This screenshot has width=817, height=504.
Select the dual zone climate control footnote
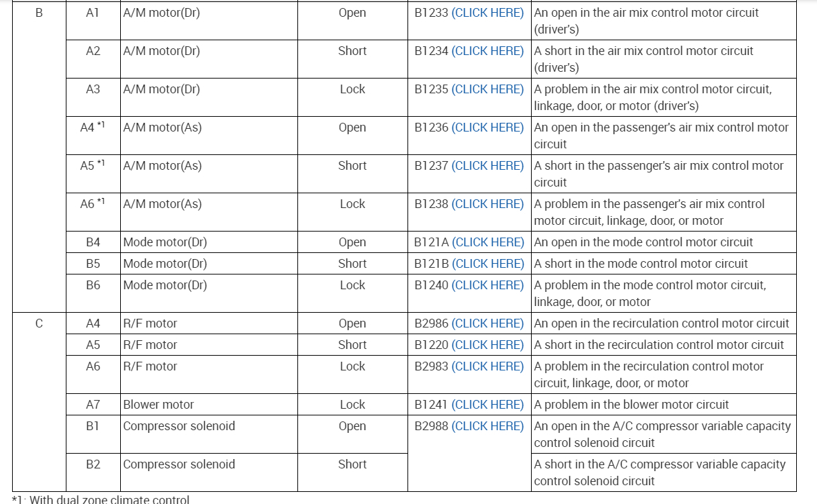[101, 499]
